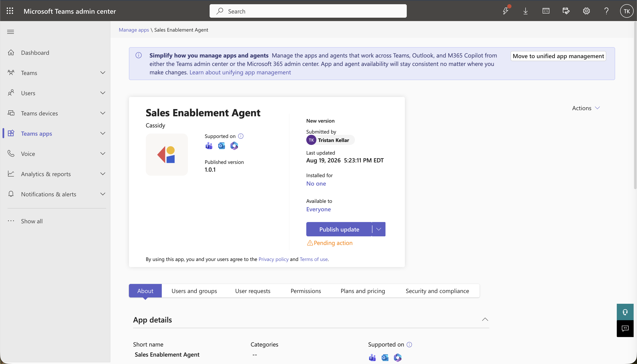
Task: Click the Analytics & reports chart icon
Action: [11, 174]
